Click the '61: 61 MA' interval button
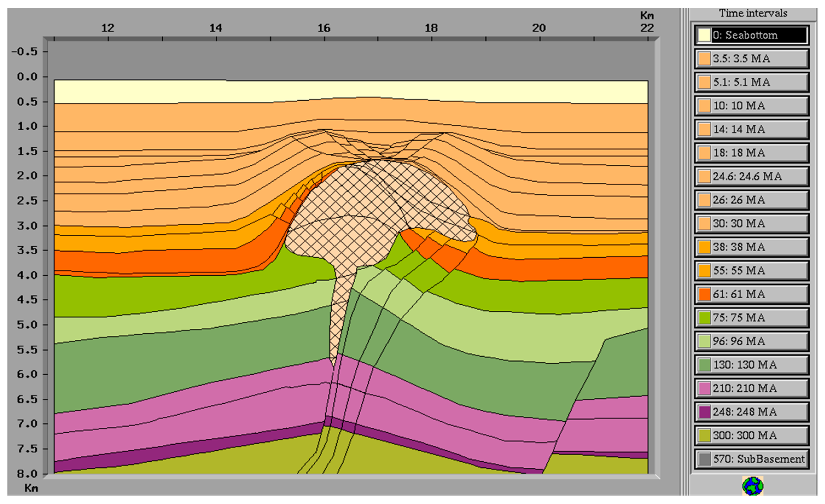 tap(752, 294)
